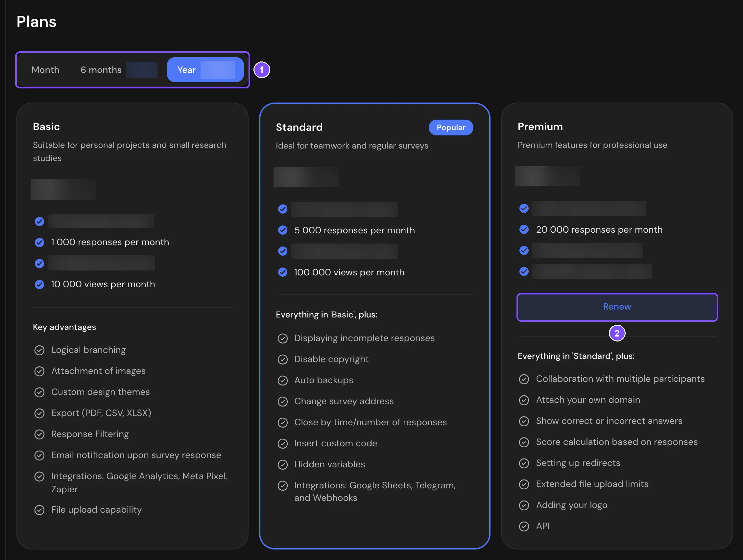Click the blue check beside 1 000 responses

pos(39,243)
